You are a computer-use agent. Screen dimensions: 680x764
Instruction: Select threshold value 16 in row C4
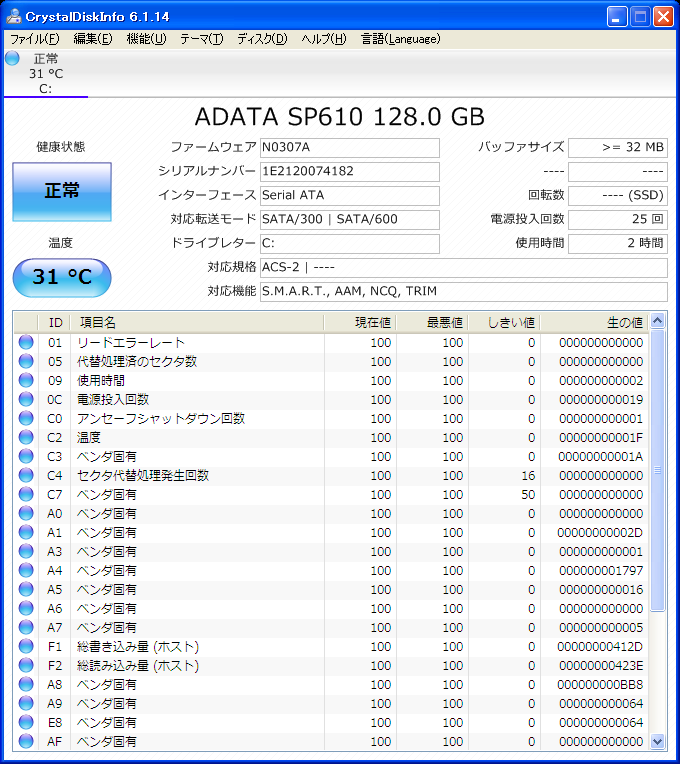pos(529,476)
